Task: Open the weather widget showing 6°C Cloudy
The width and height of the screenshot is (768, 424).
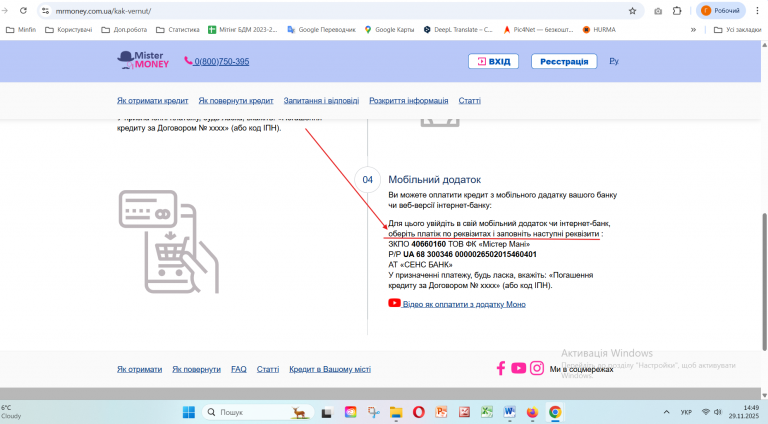Action: (11, 412)
